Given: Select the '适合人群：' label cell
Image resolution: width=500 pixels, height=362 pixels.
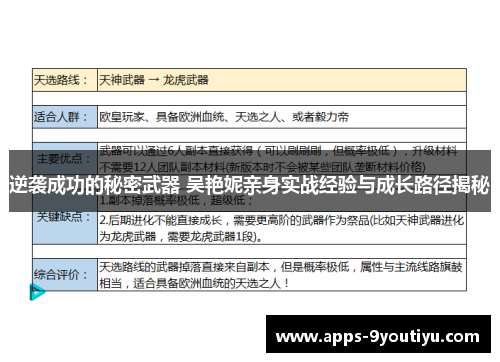Looking at the screenshot, I should [65, 117].
